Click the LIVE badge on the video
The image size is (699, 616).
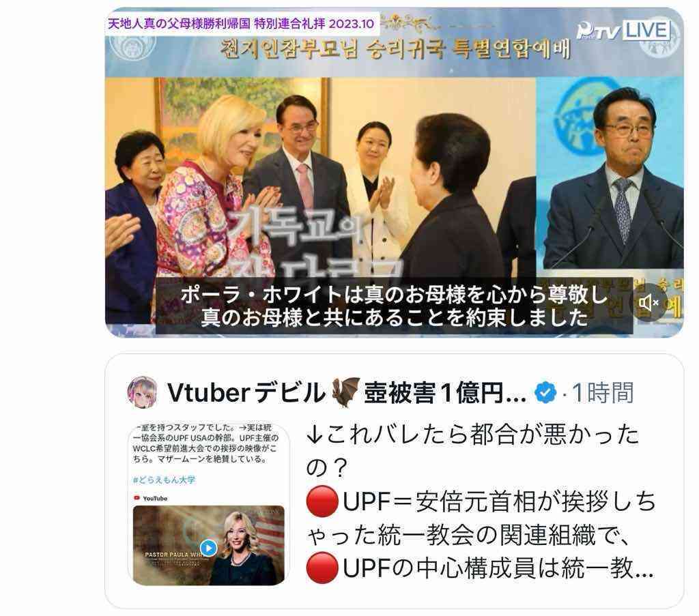tap(646, 30)
